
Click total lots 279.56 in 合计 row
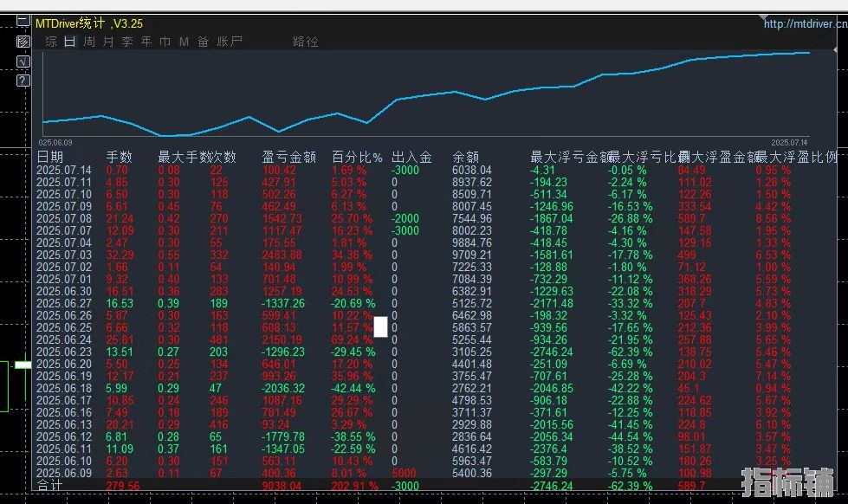point(123,486)
